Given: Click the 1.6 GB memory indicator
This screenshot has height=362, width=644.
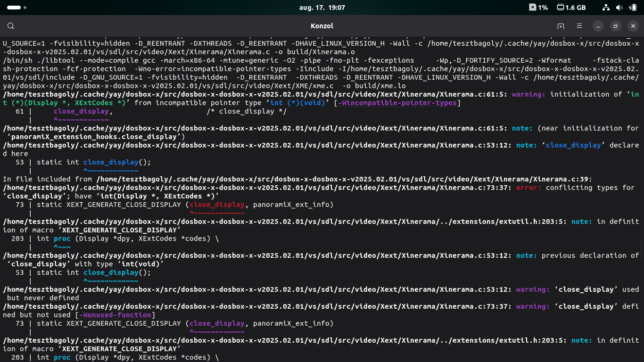Looking at the screenshot, I should click(x=571, y=8).
